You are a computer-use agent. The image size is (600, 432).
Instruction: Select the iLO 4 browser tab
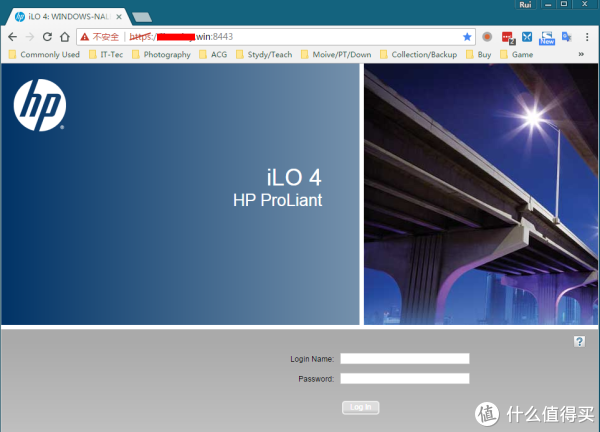tap(68, 17)
